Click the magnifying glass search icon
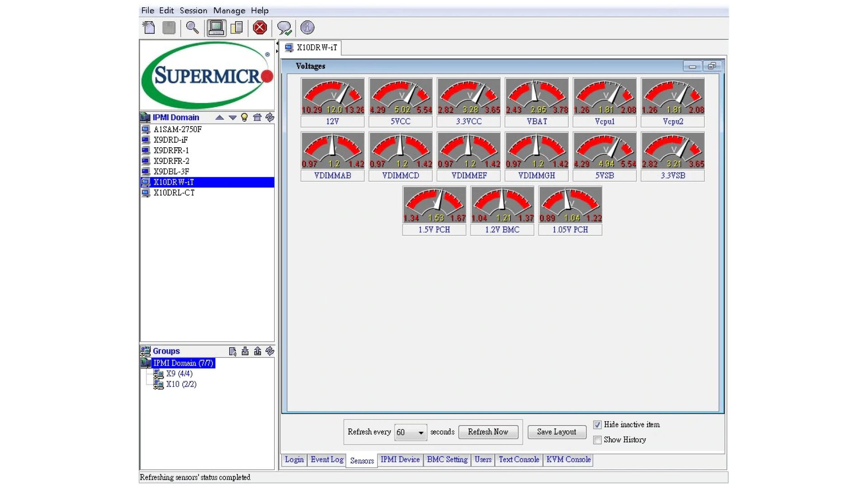This screenshot has height=488, width=868. pos(192,28)
